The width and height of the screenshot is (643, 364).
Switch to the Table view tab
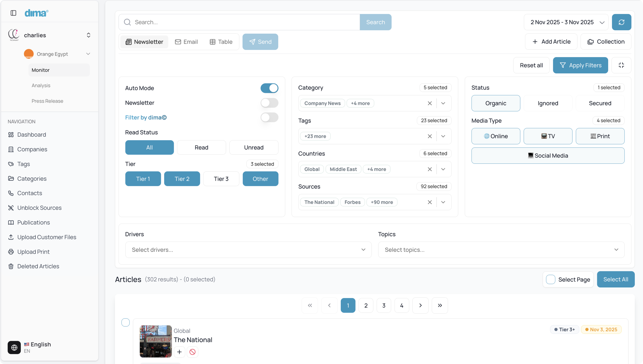pyautogui.click(x=221, y=42)
